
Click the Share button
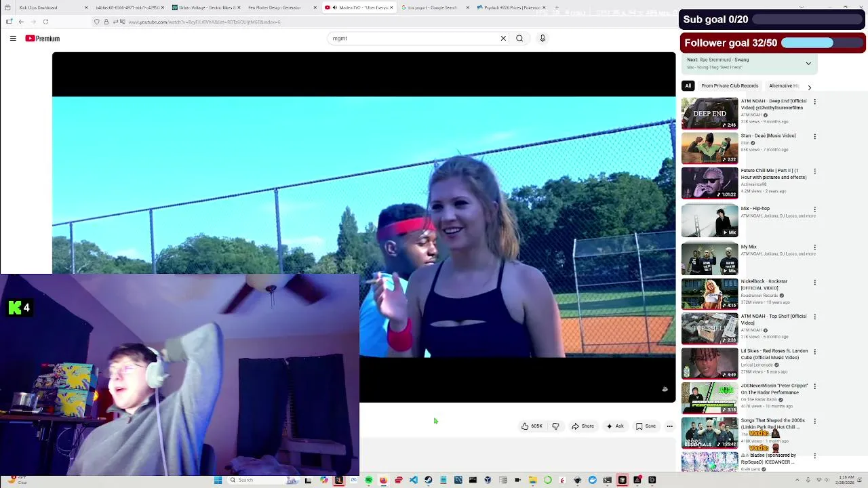pyautogui.click(x=583, y=426)
